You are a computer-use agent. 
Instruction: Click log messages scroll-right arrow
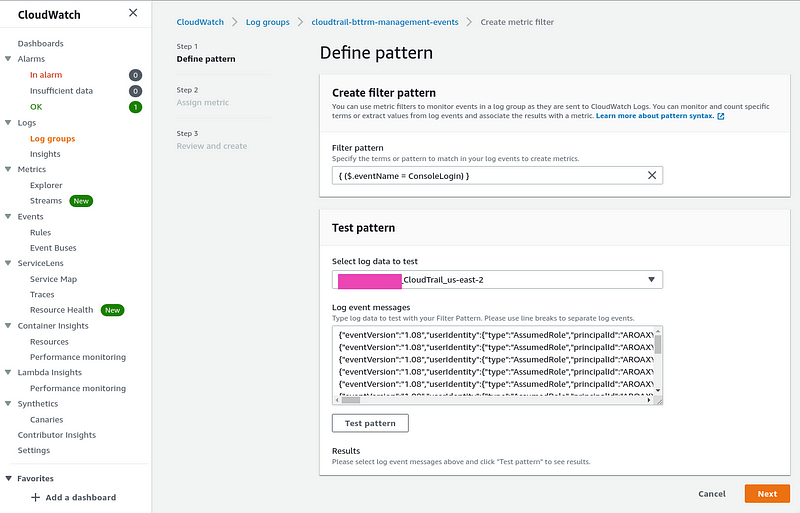649,400
